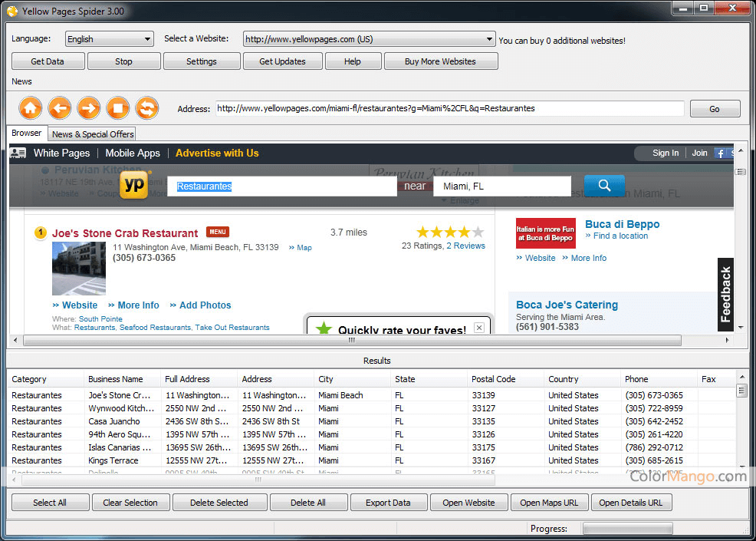Click the Results table horizontal scrollbar
The height and width of the screenshot is (541, 756).
coord(258,480)
